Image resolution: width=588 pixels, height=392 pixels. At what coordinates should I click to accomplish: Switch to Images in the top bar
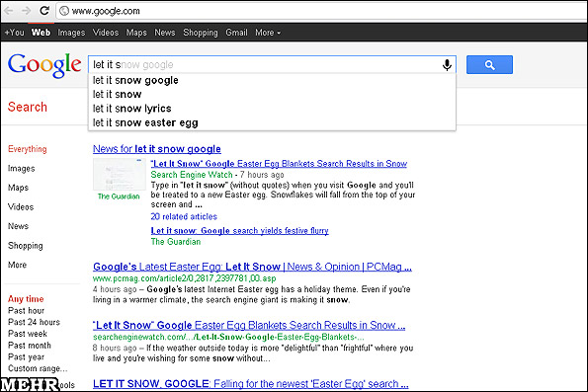pos(71,33)
